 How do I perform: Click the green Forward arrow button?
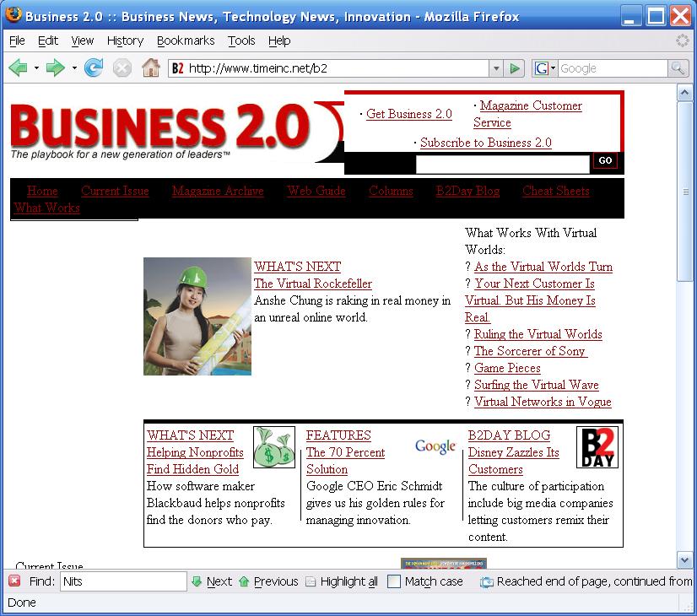pyautogui.click(x=55, y=68)
